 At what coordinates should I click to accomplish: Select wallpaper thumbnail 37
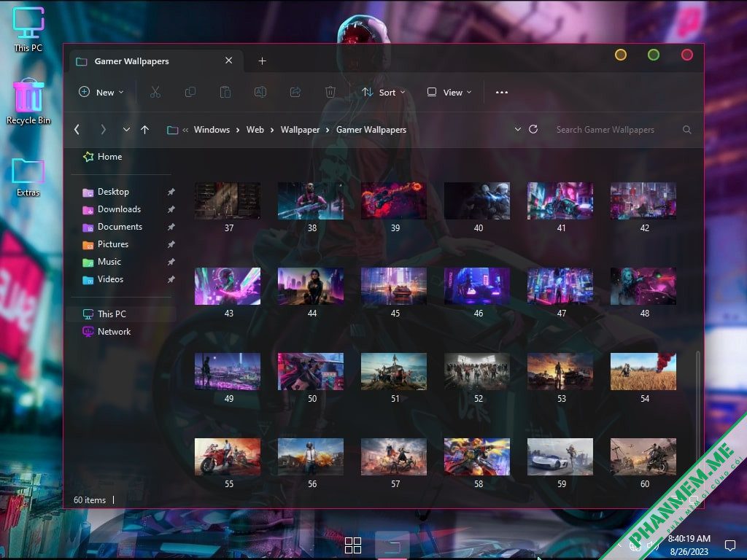(228, 201)
